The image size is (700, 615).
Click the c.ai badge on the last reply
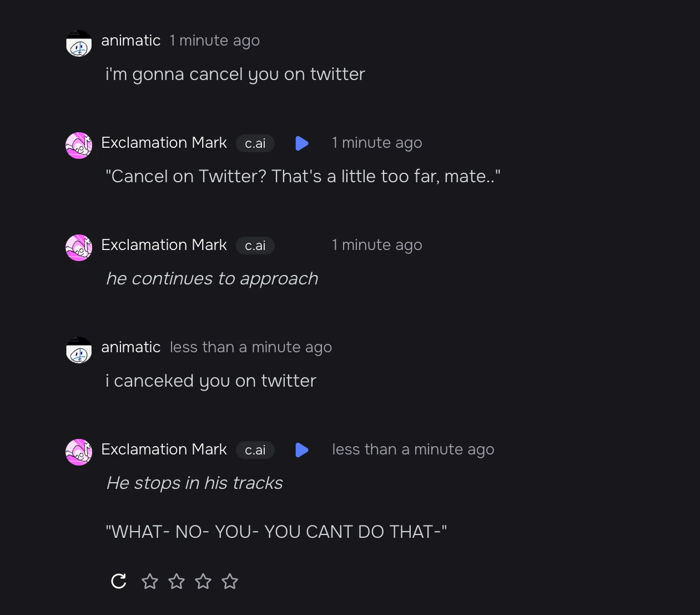click(255, 450)
